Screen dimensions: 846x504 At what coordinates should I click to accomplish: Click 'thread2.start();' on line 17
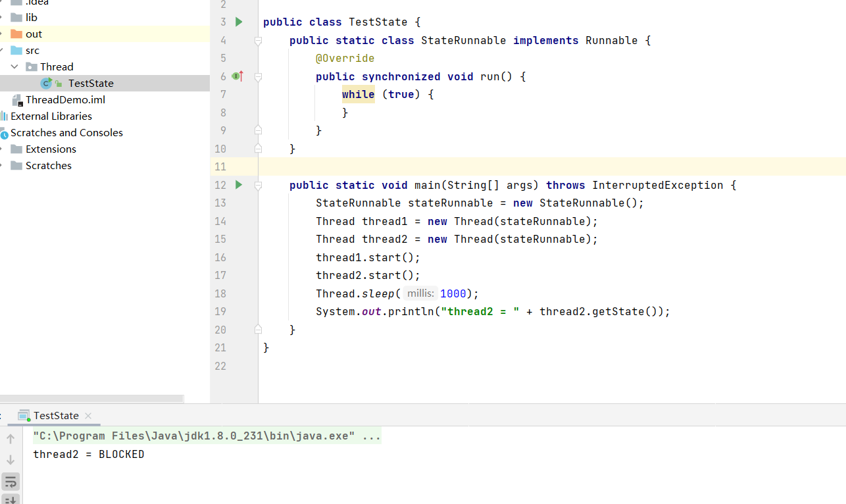click(368, 275)
